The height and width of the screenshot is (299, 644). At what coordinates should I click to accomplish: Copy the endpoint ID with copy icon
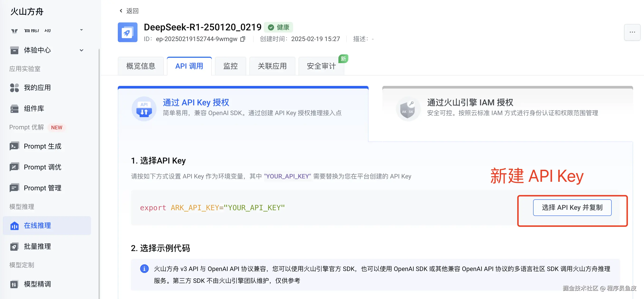point(242,39)
